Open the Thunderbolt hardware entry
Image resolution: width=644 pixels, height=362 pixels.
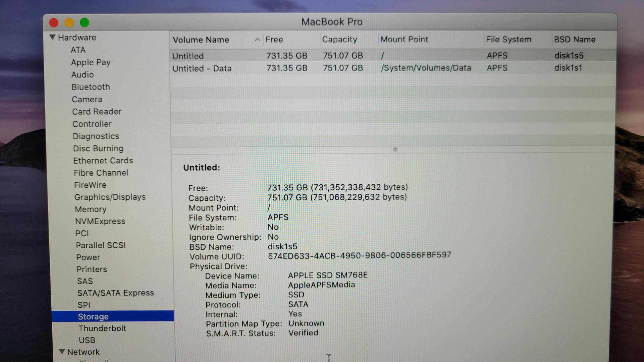tap(102, 328)
